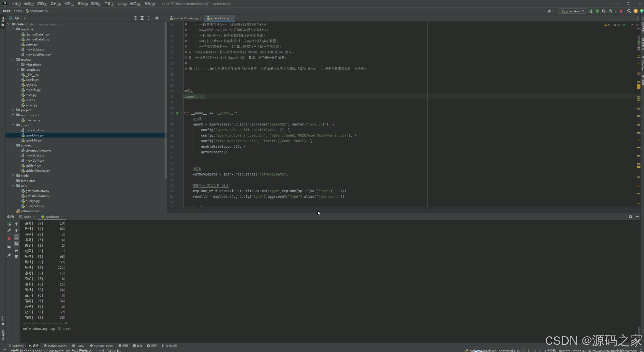The image size is (644, 352).
Task: Toggle pin tab icon in Run panel
Action: click(x=9, y=256)
